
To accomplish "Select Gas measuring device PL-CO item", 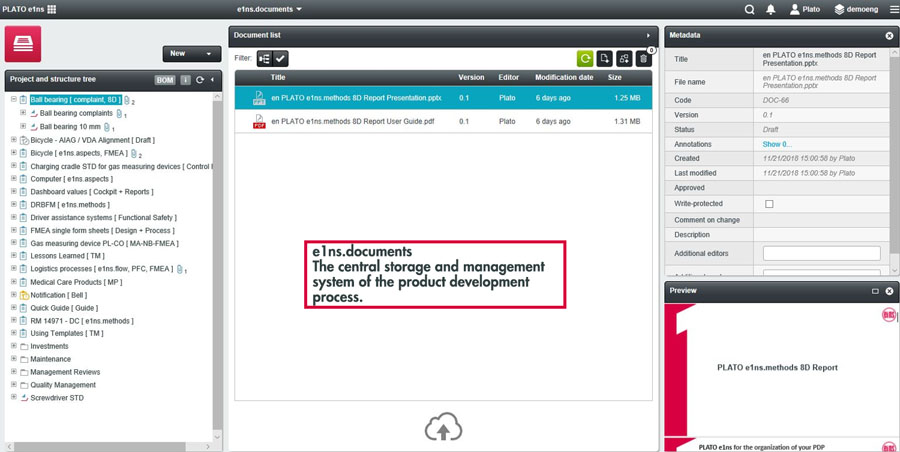I will [x=104, y=244].
